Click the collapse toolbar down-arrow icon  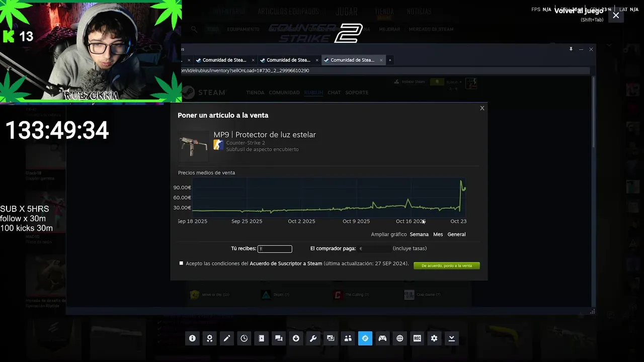452,338
